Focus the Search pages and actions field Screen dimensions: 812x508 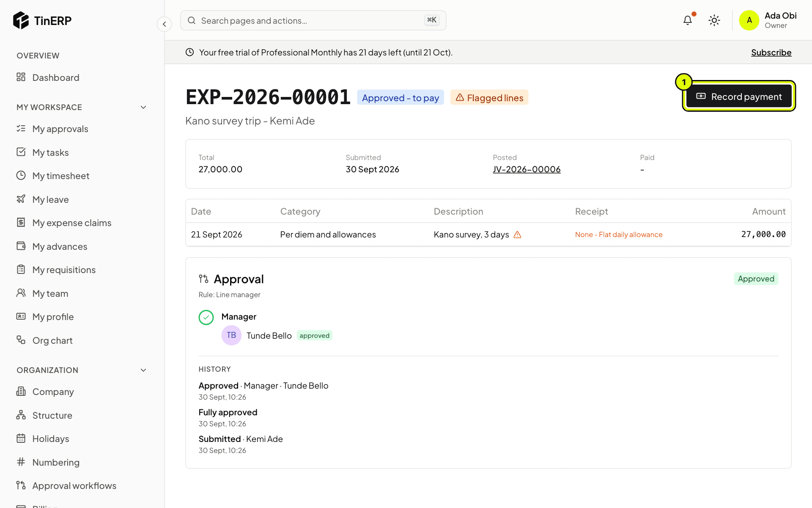(x=313, y=20)
